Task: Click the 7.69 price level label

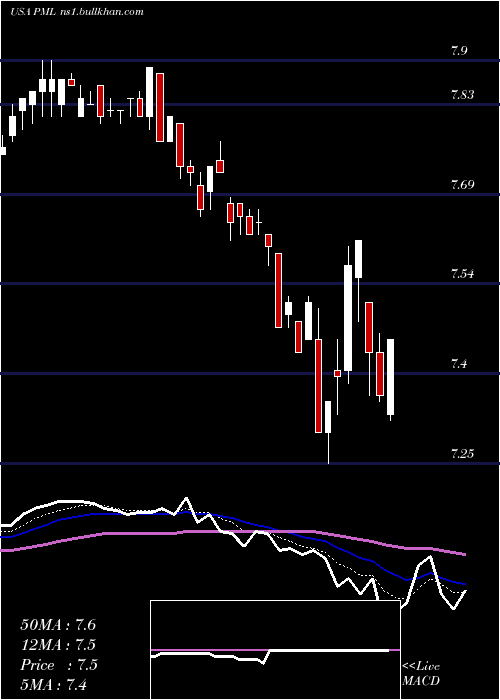Action: click(x=462, y=184)
